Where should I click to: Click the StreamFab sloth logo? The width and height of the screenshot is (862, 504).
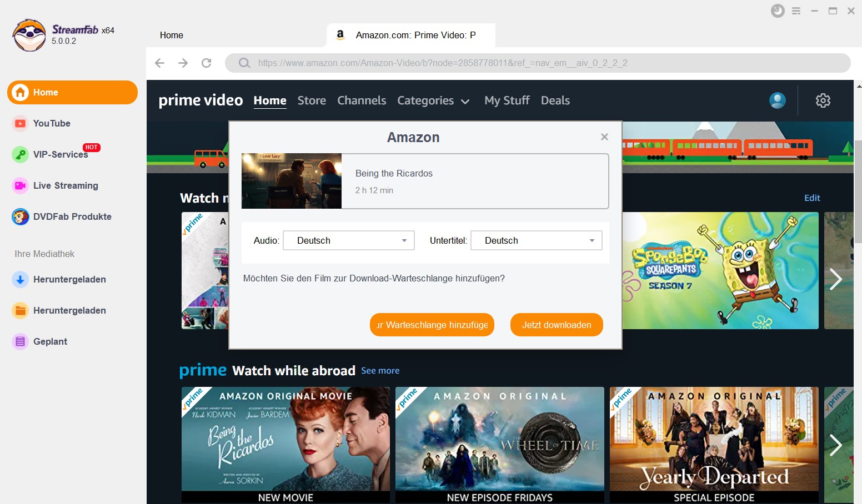[x=29, y=36]
